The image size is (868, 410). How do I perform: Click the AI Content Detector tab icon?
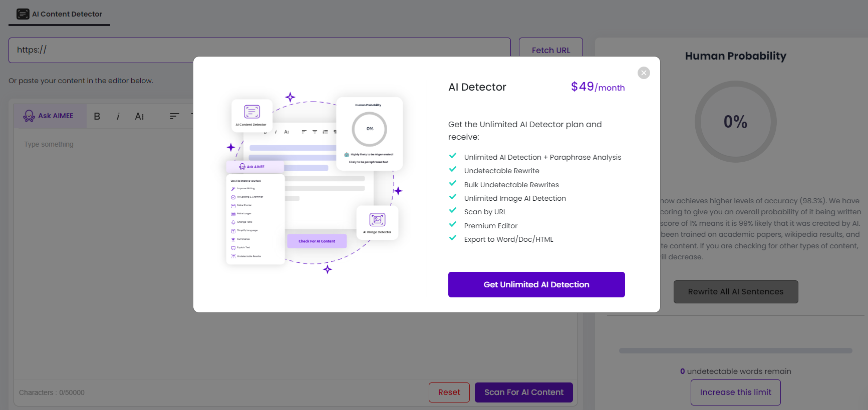[23, 14]
